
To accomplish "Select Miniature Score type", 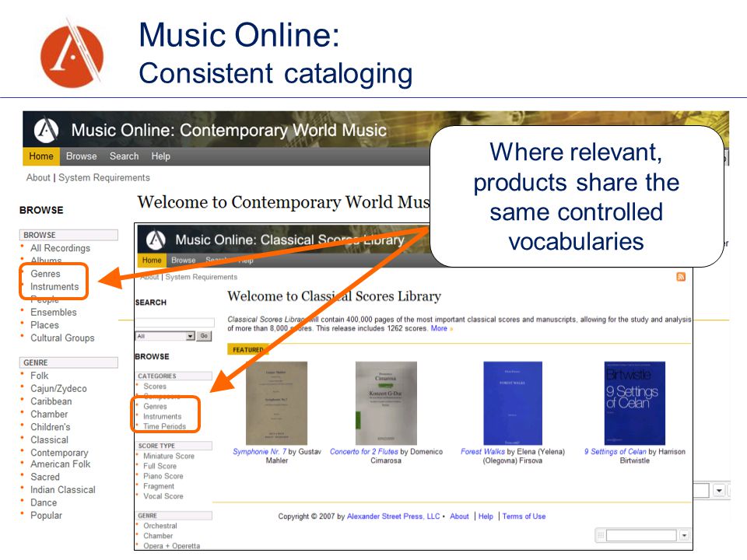I will (x=169, y=457).
